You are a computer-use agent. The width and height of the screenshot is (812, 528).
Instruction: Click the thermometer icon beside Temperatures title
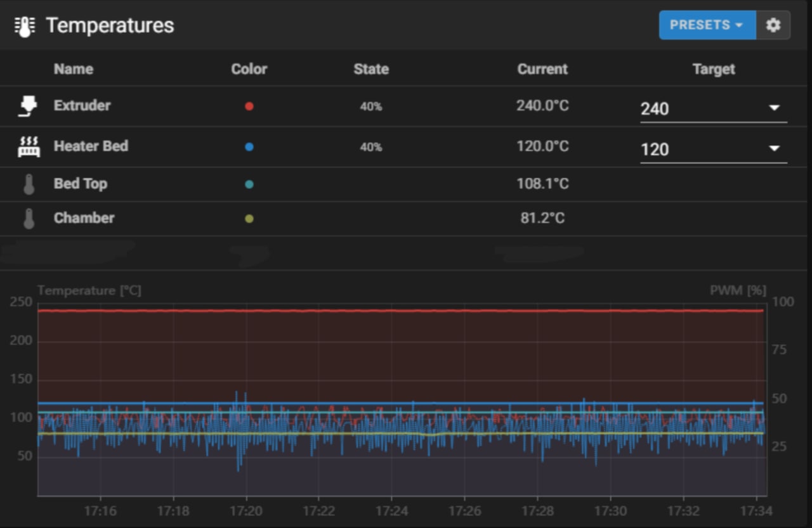click(x=24, y=26)
